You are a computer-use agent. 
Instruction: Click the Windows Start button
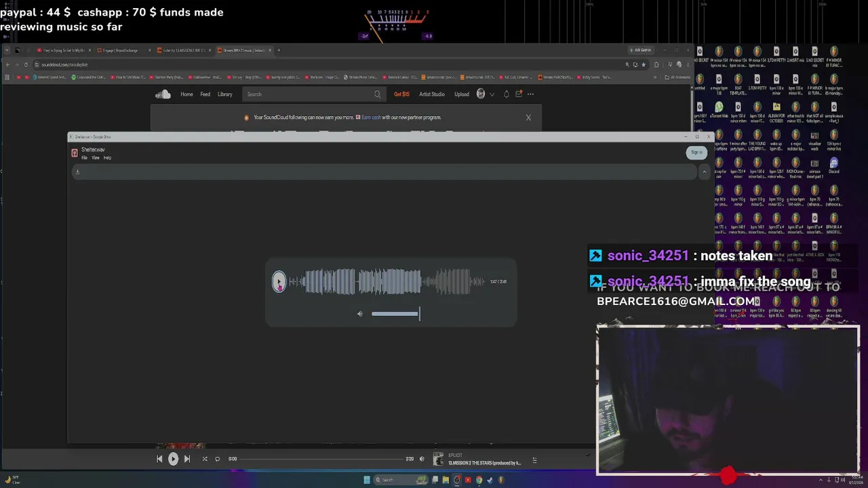[367, 480]
